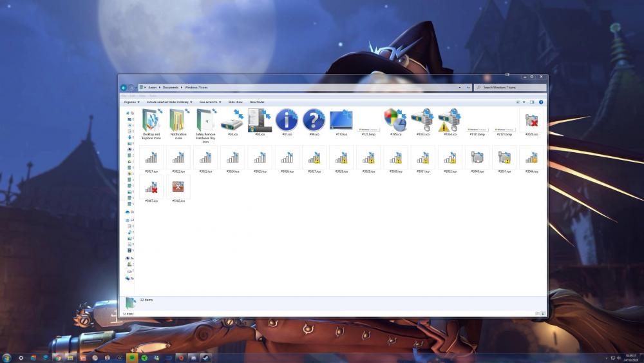Select the blue information icon #81.ico
This screenshot has width=644, height=363.
[287, 121]
